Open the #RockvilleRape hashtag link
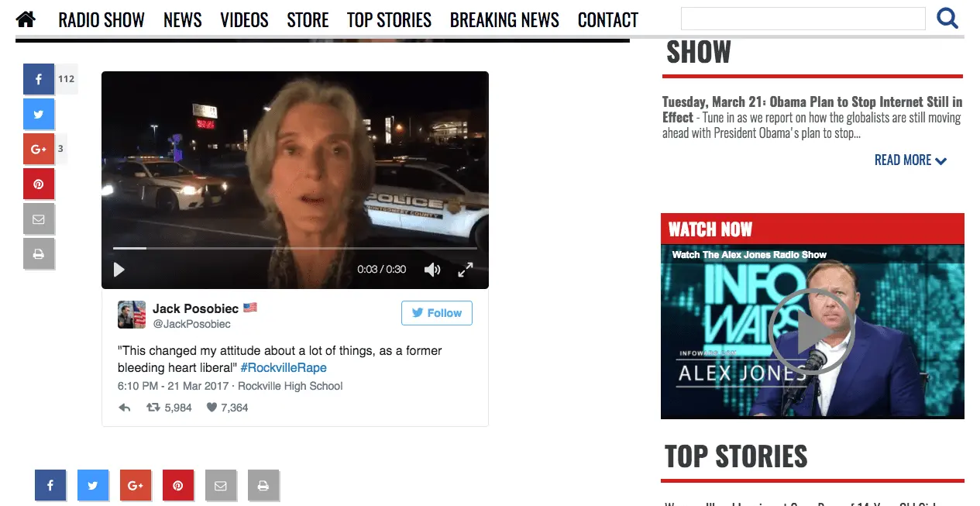980x506 pixels. (284, 368)
